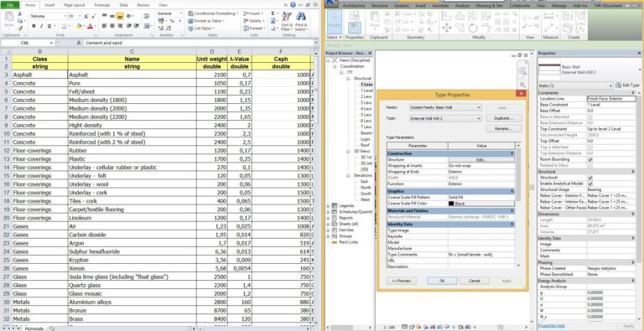Click the Location Line value field
644x331 pixels.
click(611, 99)
